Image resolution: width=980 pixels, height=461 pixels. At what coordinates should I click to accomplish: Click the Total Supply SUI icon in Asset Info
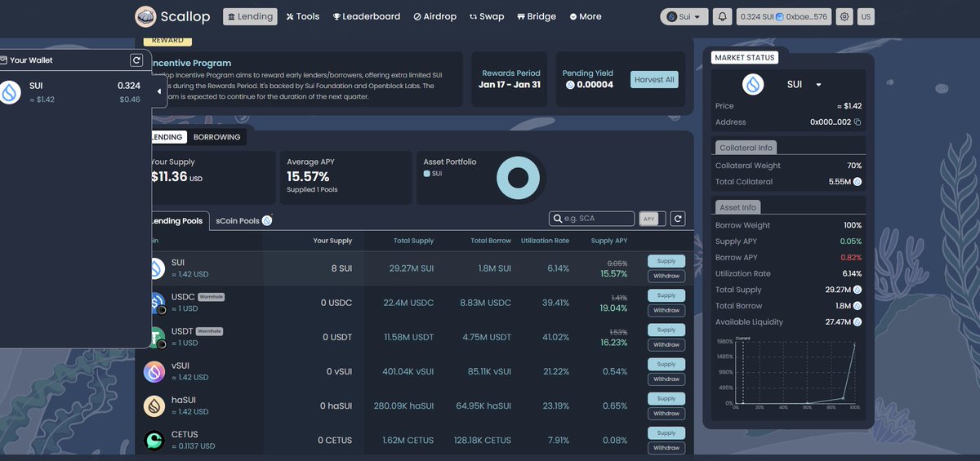tap(857, 290)
